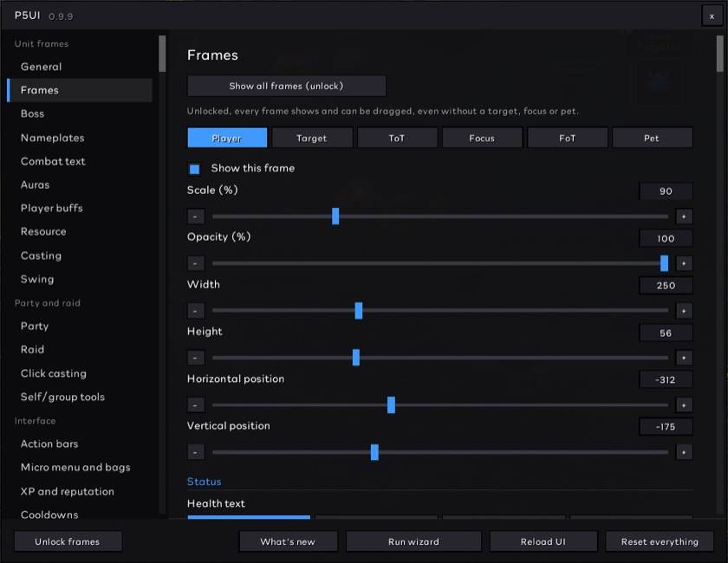Decrease Vertical position with minus button
This screenshot has height=563, width=728.
(196, 452)
